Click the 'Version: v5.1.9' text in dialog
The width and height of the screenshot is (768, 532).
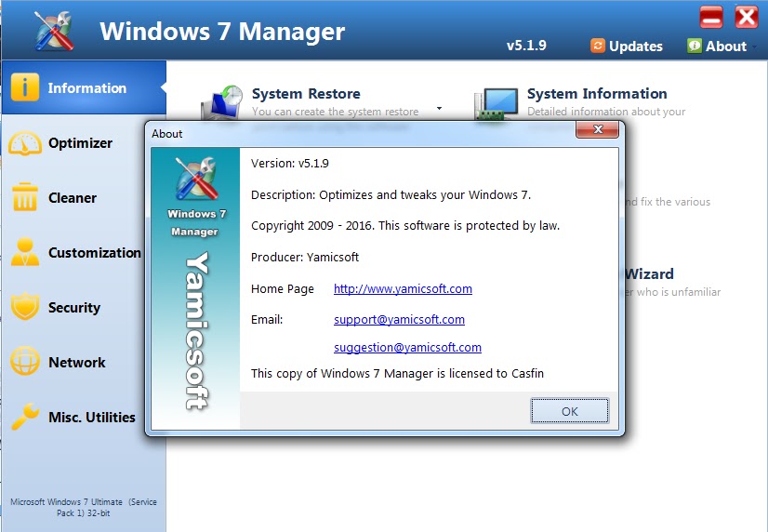tap(290, 163)
